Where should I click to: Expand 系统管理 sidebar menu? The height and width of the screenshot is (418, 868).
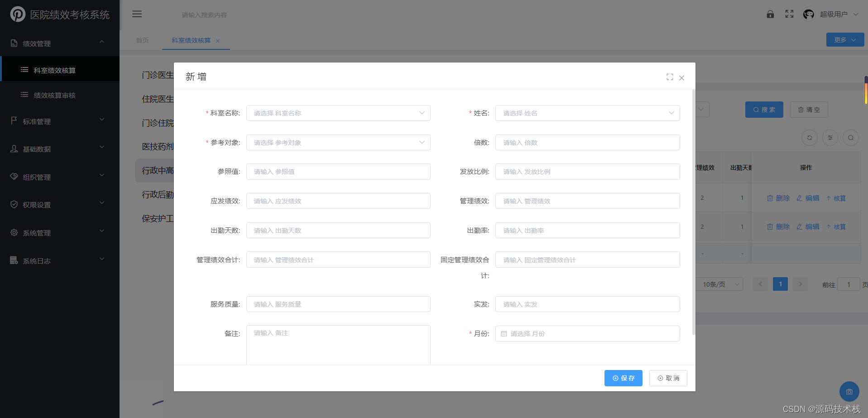pos(60,232)
